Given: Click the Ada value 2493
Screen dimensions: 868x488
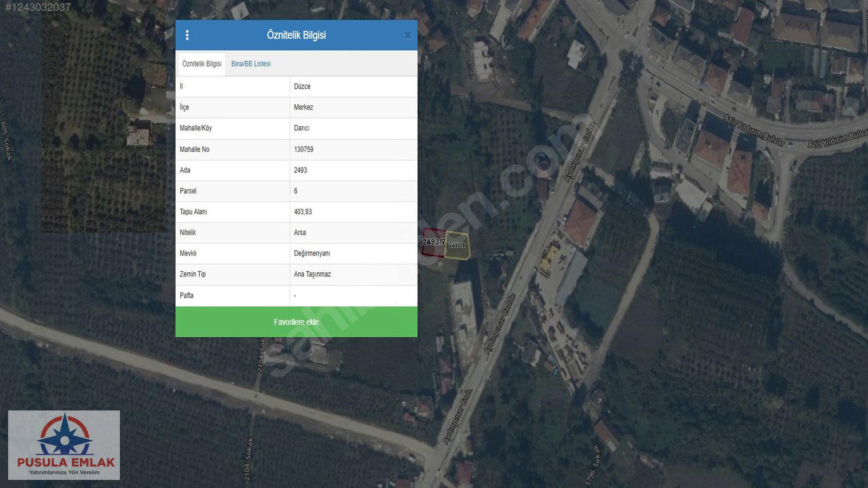Looking at the screenshot, I should tap(300, 170).
